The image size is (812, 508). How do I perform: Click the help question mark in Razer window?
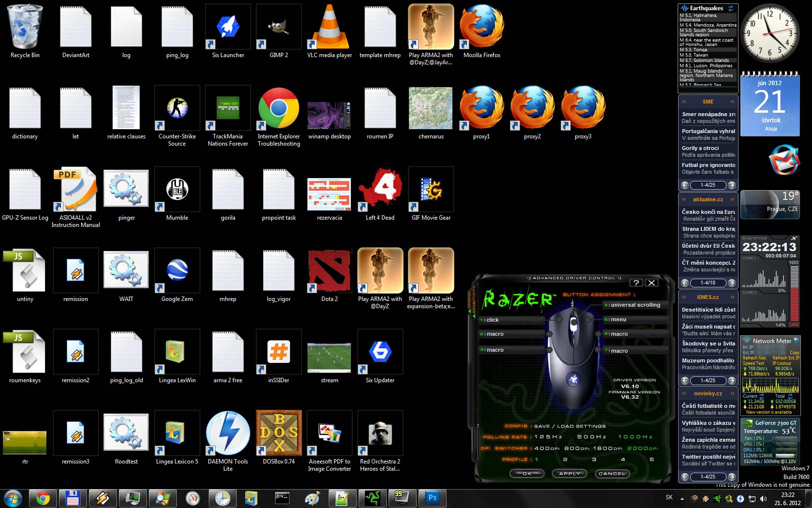(636, 283)
